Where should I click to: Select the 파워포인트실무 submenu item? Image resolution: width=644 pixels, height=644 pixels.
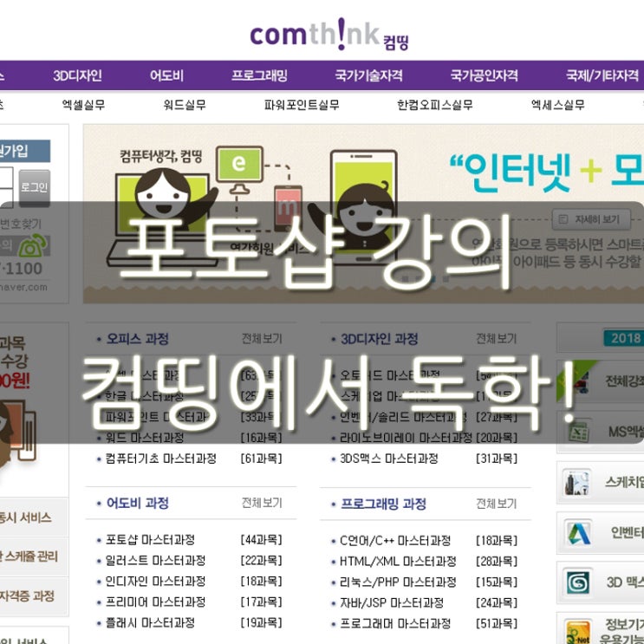click(x=302, y=105)
